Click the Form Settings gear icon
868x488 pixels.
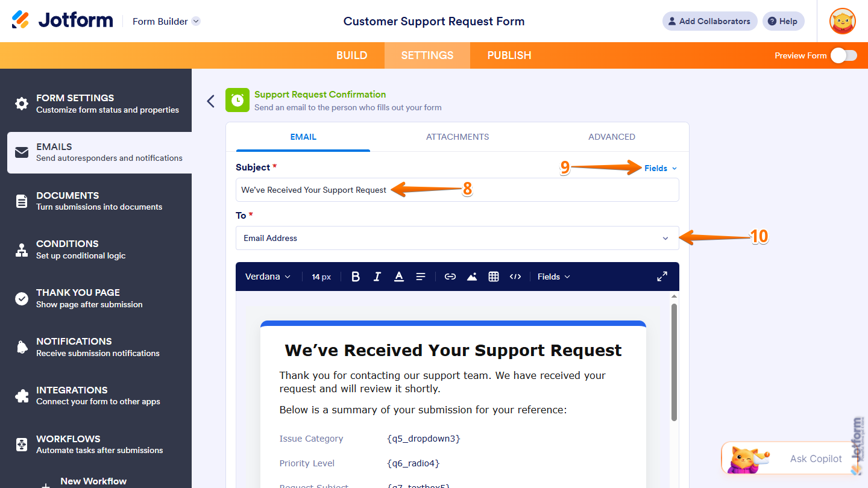coord(22,104)
